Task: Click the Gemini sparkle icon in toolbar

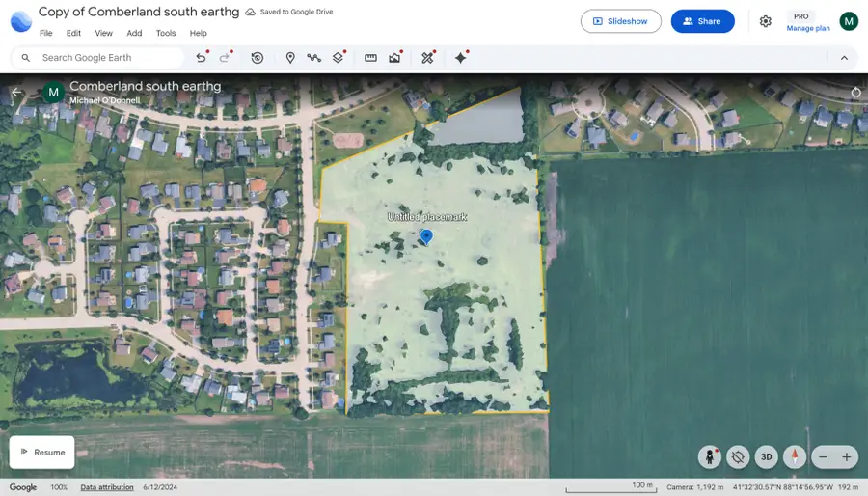Action: (461, 58)
